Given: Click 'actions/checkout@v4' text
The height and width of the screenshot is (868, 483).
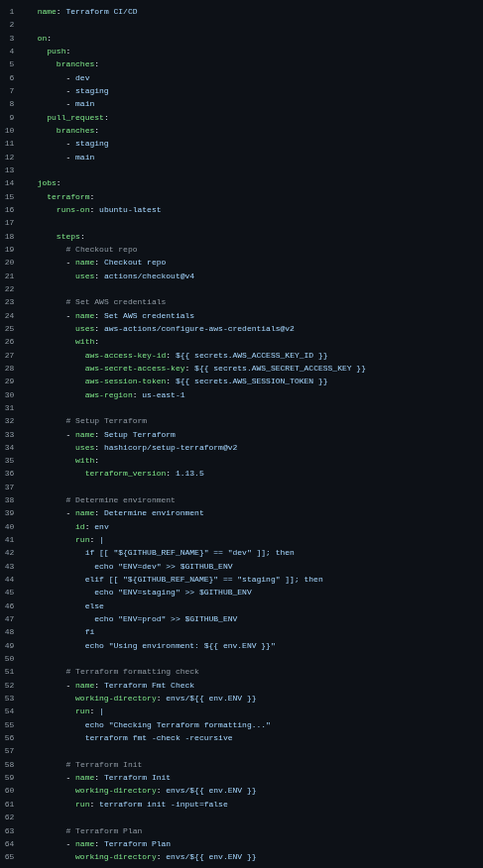Looking at the screenshot, I should tap(149, 276).
